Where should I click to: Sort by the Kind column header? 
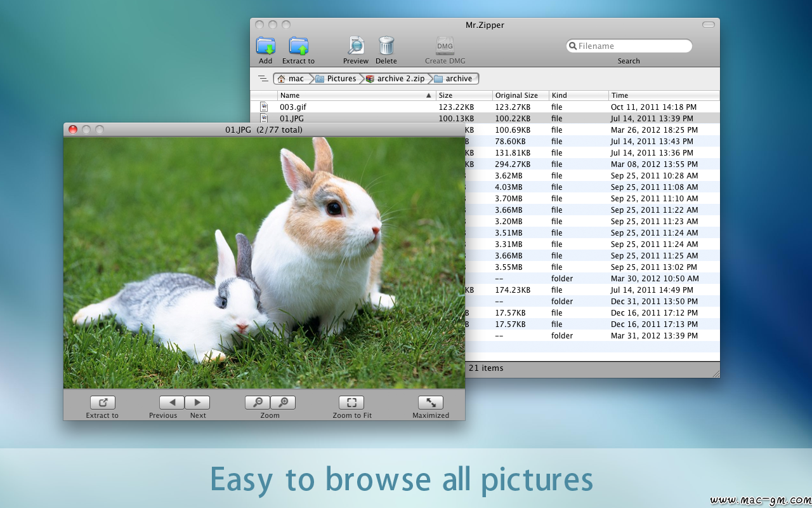click(579, 95)
